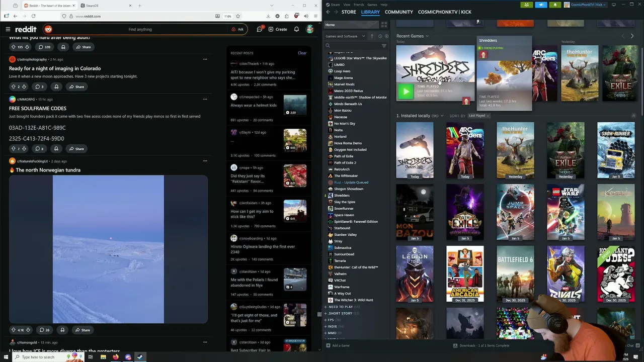Downvote the north Norwegian tundra post
This screenshot has width=644, height=362.
click(x=28, y=330)
